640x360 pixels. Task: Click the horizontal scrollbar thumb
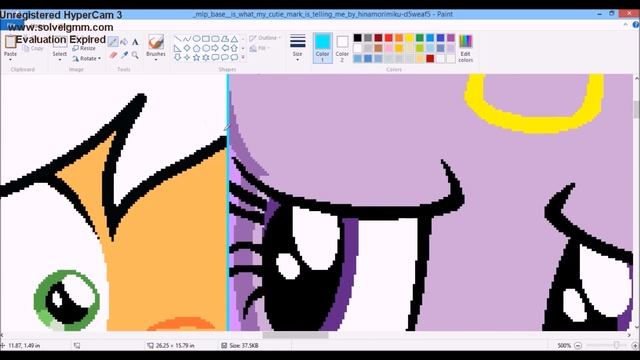(x=296, y=336)
